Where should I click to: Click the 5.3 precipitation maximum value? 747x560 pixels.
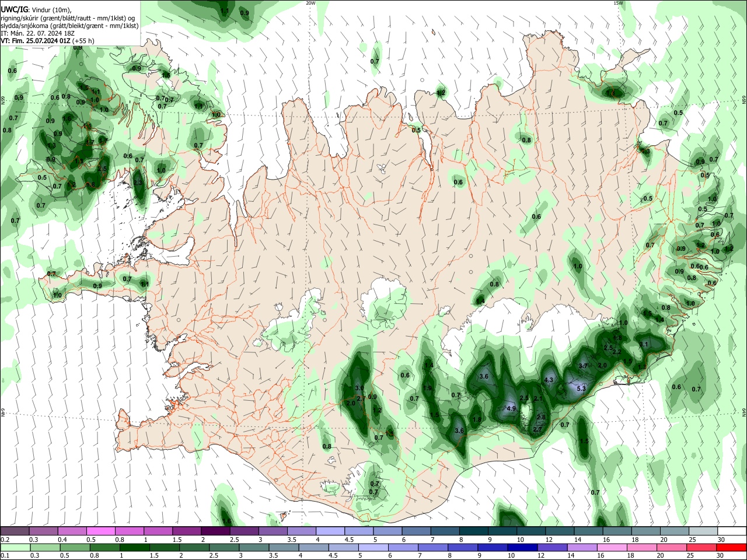581,388
